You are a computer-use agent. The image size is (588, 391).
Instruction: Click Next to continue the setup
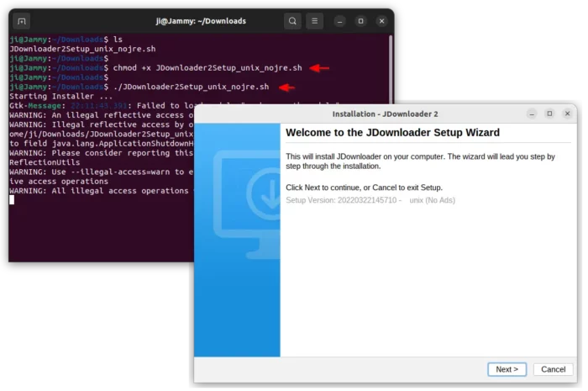507,369
